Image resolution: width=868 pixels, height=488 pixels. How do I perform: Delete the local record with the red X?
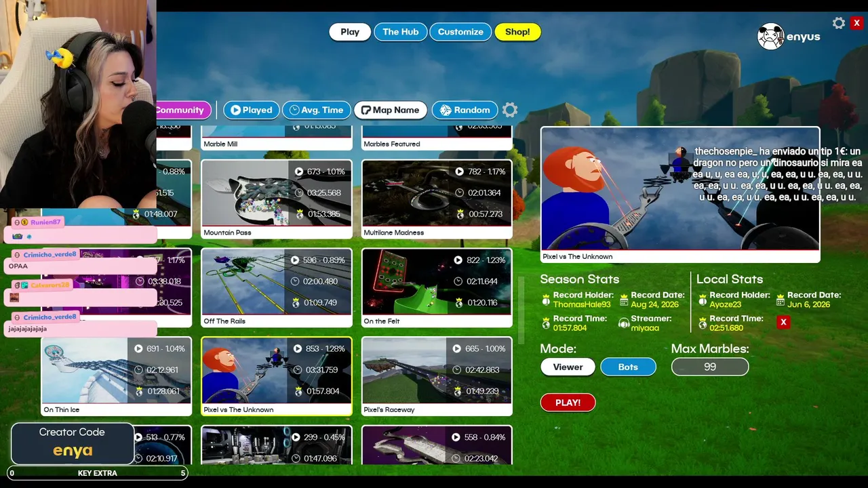click(x=783, y=322)
